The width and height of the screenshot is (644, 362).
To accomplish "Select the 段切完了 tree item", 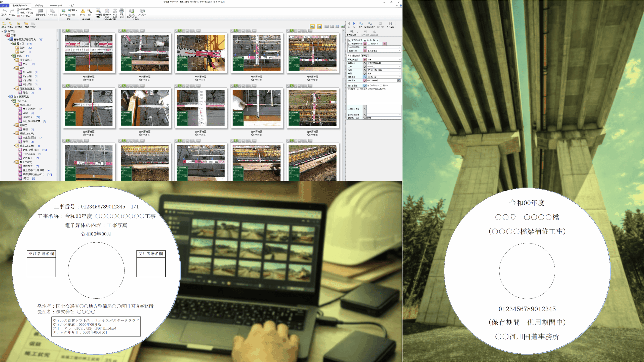I will tap(28, 117).
